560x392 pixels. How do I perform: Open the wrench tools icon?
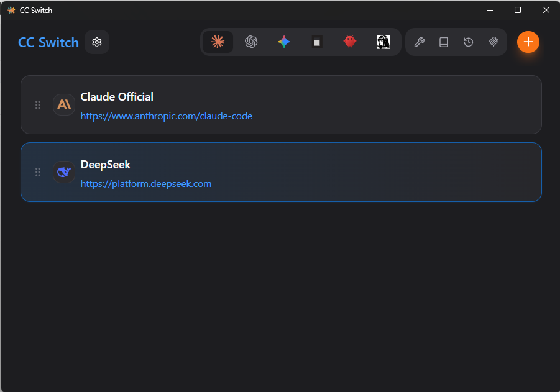coord(420,42)
